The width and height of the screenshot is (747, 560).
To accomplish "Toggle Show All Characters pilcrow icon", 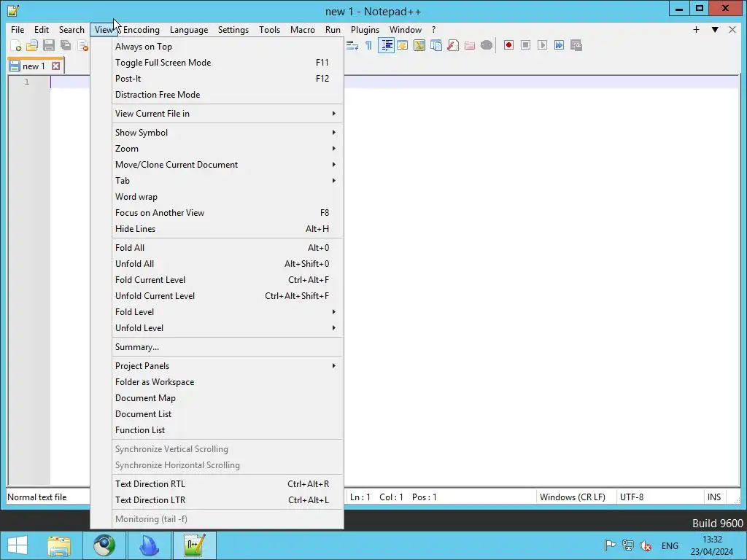I will [368, 45].
